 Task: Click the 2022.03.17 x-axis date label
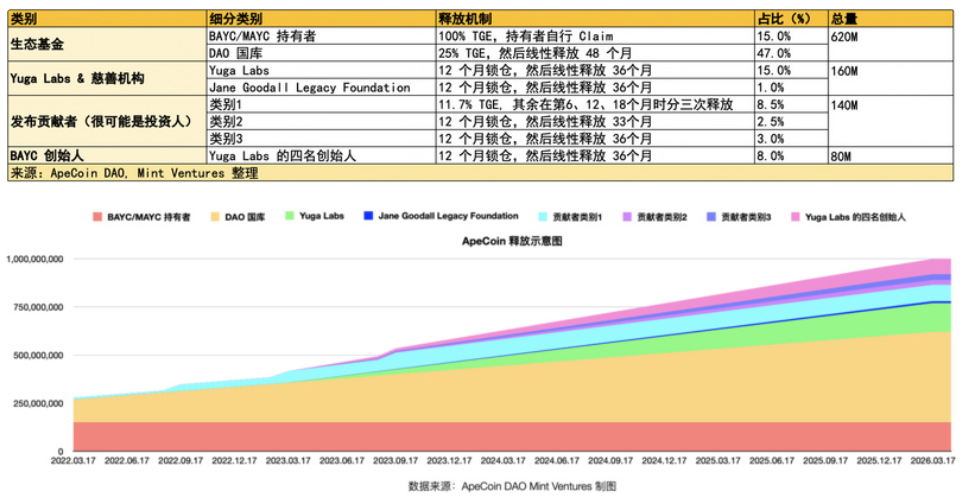point(73,461)
